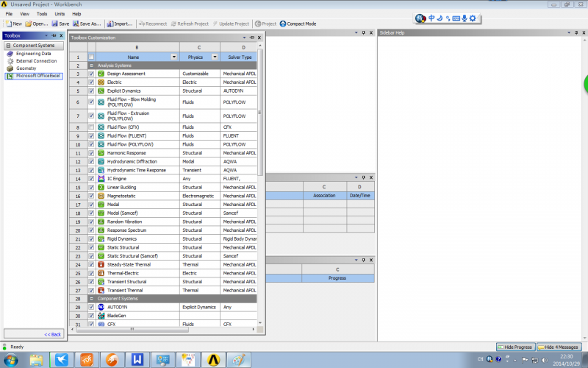The image size is (588, 368).
Task: Click the Hide 4 Messages button
Action: click(559, 347)
